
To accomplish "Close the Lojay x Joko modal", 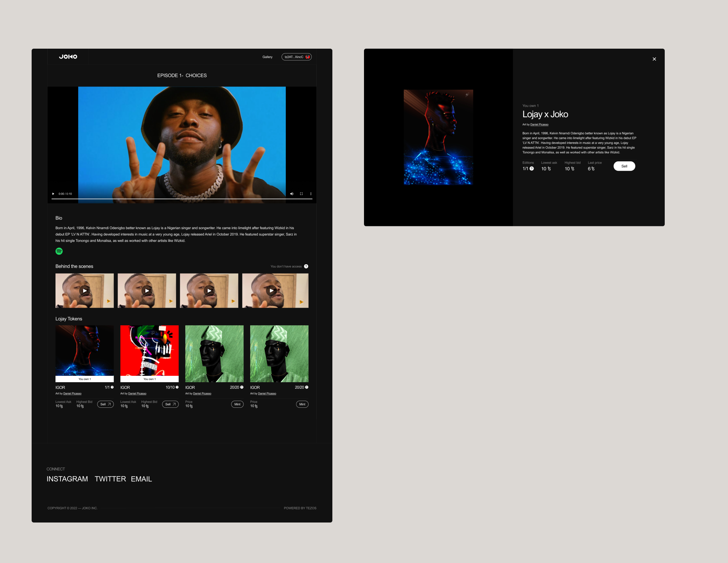I will pos(654,59).
